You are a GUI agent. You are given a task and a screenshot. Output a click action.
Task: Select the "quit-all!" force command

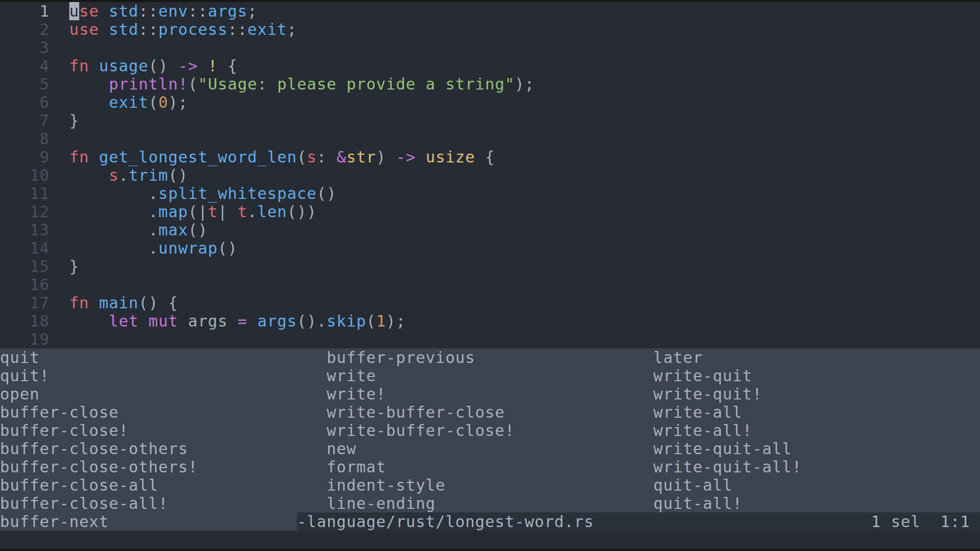point(697,504)
